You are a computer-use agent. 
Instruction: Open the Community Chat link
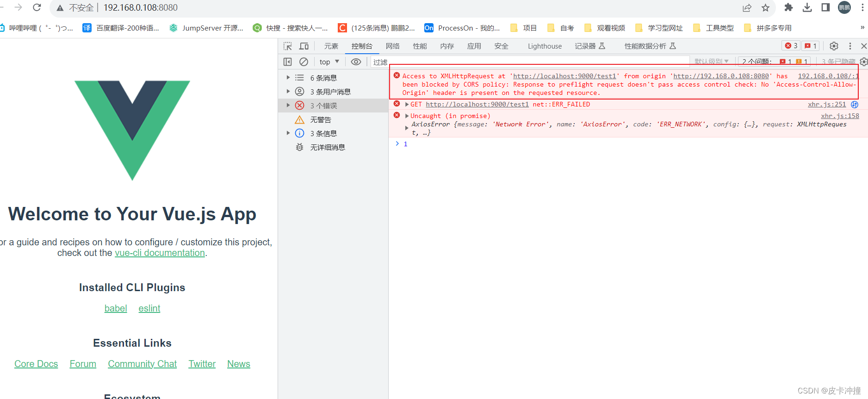pos(143,364)
